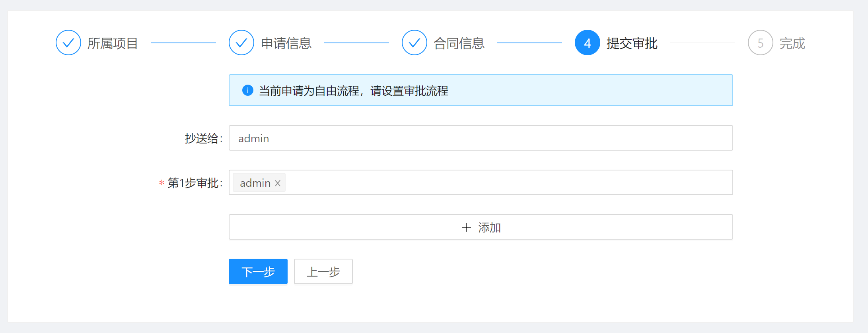Select the 所属项目 step label
Viewport: 868px width, 333px height.
pos(113,43)
